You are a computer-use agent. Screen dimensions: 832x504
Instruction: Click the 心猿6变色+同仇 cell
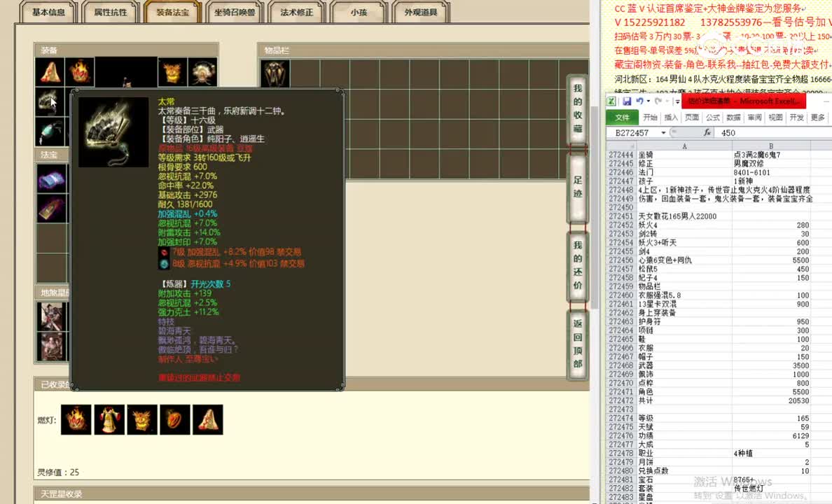[684, 260]
